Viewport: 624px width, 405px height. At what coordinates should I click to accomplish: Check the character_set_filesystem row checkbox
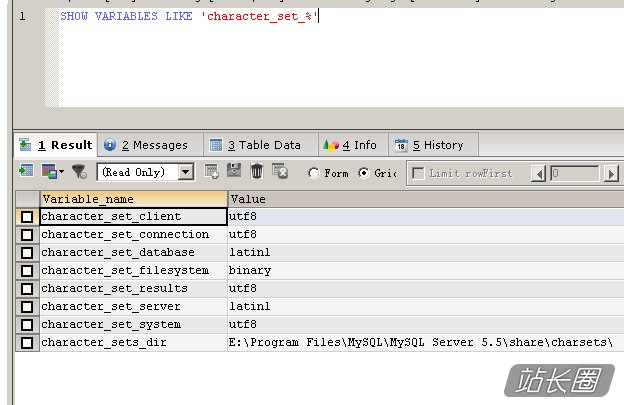(x=27, y=271)
